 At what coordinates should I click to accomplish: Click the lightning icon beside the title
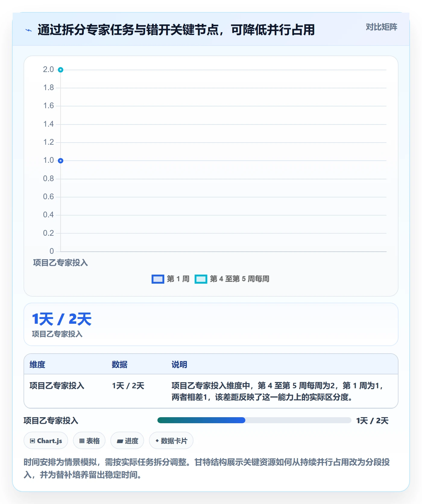[28, 30]
